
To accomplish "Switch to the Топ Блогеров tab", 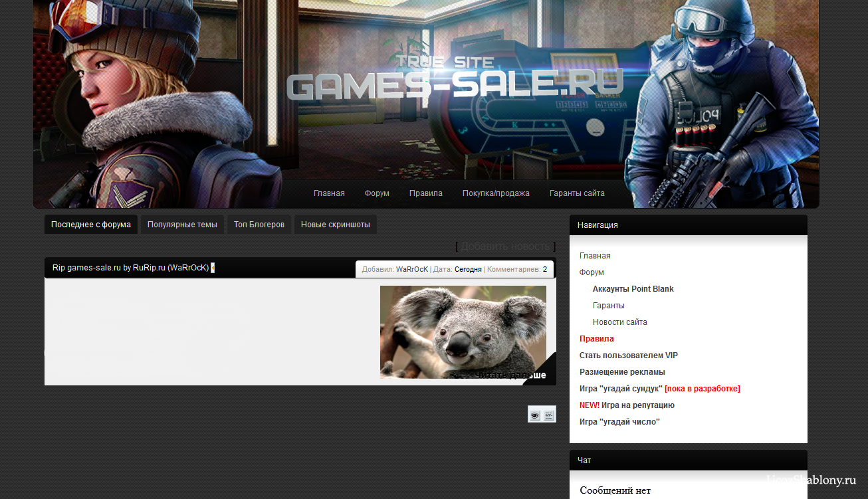I will [259, 225].
